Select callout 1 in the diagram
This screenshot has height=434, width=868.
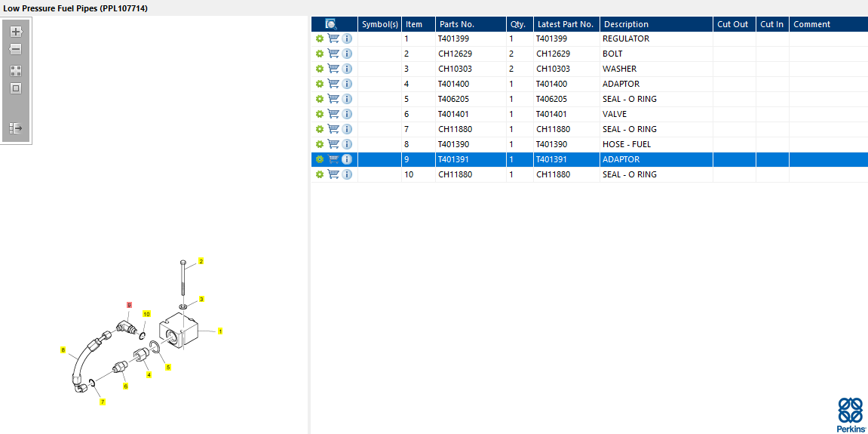coord(219,331)
